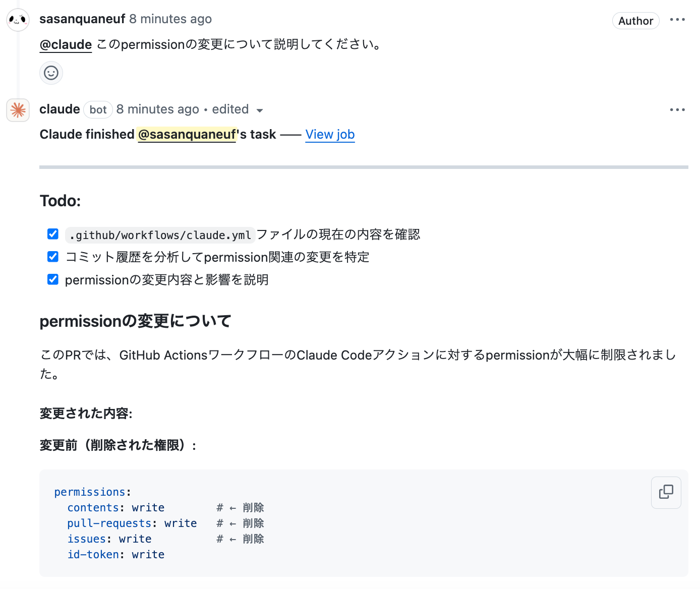This screenshot has height=589, width=700.
Task: Open claude bot's avatar icon
Action: pyautogui.click(x=18, y=110)
